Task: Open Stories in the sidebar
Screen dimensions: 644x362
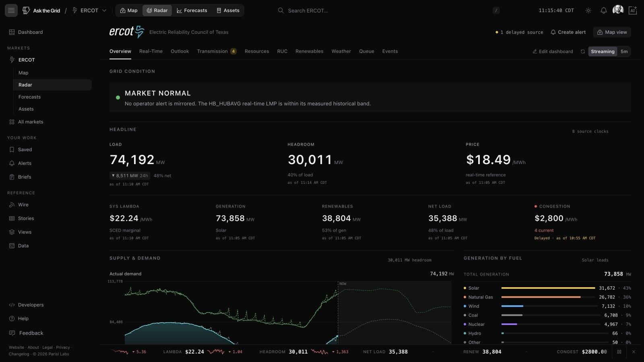Action: (22, 218)
